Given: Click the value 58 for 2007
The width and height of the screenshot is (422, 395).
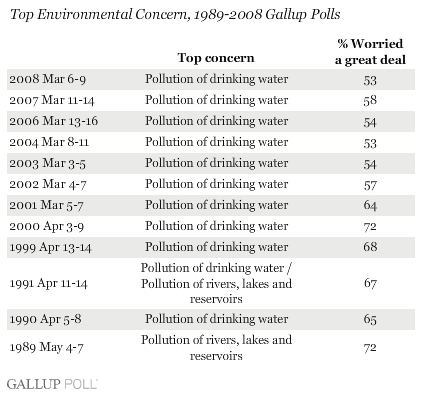Looking at the screenshot, I should [x=370, y=100].
